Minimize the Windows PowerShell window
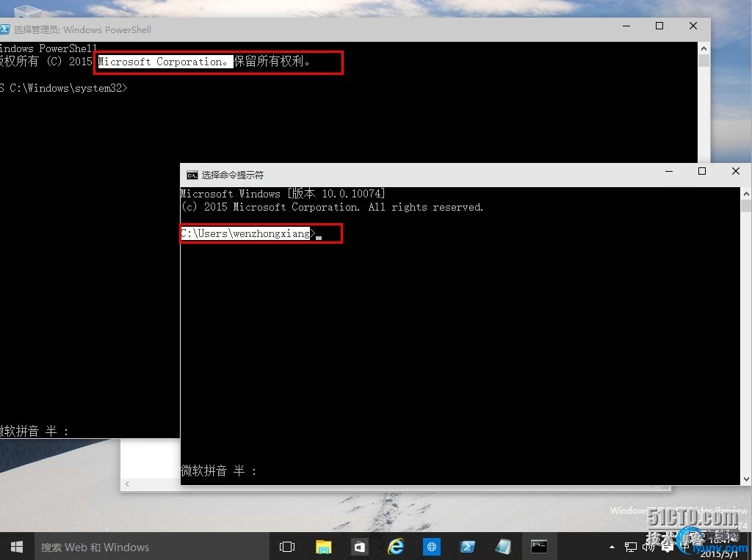 (x=626, y=26)
